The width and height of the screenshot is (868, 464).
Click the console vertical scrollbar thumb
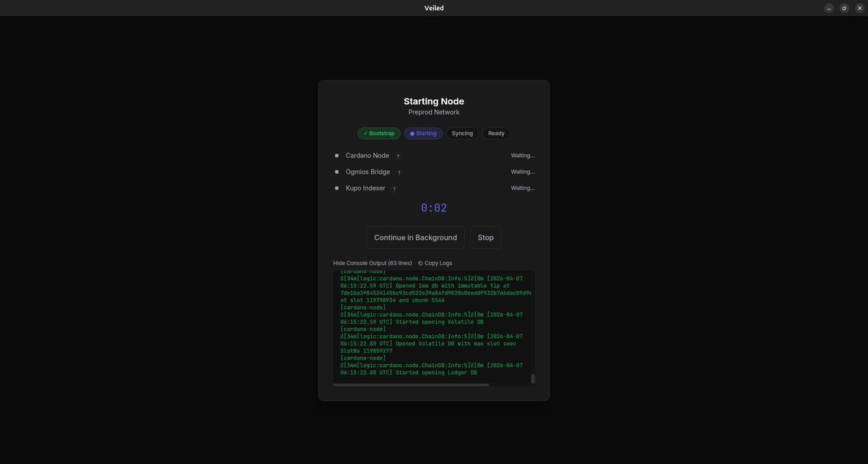tap(533, 379)
